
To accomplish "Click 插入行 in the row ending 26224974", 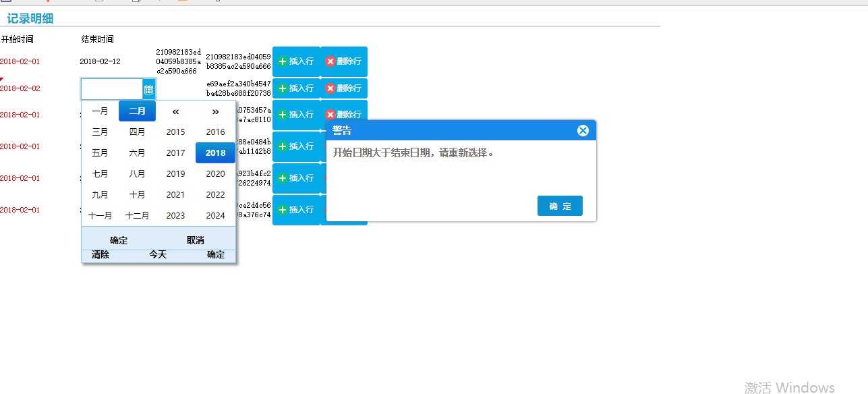I will [296, 178].
